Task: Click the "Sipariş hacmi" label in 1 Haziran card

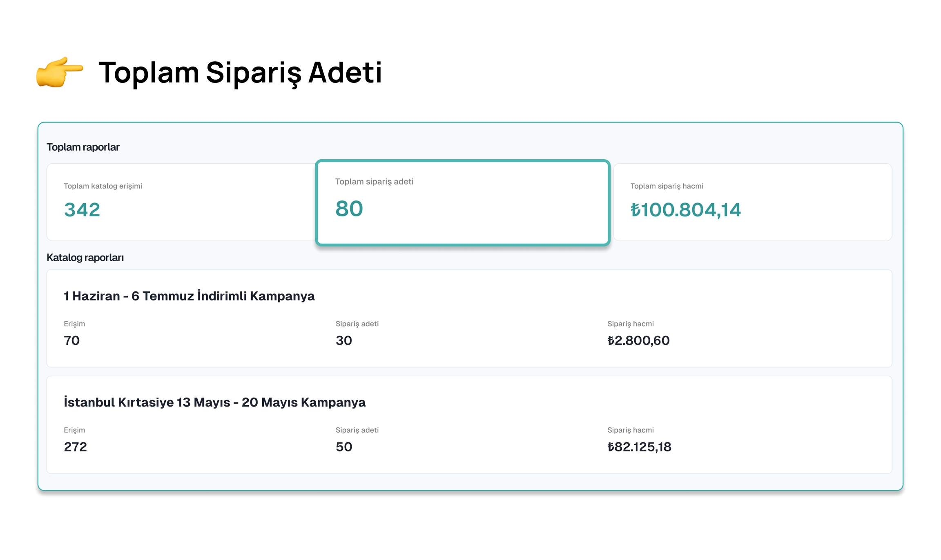Action: pyautogui.click(x=630, y=324)
